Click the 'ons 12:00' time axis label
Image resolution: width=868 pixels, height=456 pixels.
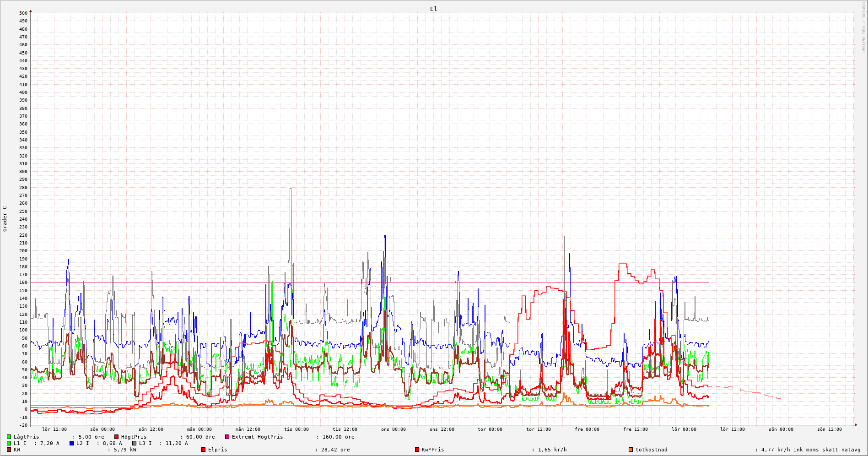pyautogui.click(x=442, y=429)
